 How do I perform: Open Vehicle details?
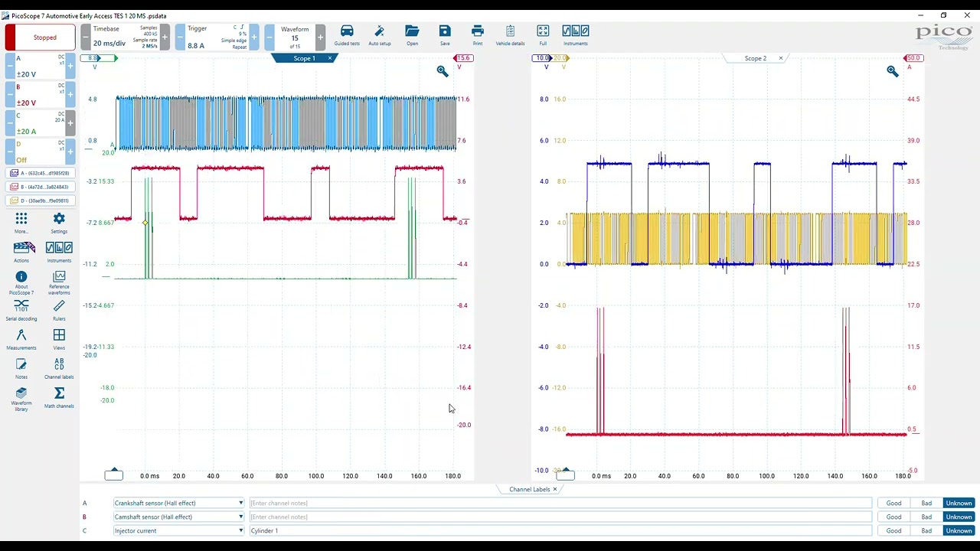[x=510, y=35]
